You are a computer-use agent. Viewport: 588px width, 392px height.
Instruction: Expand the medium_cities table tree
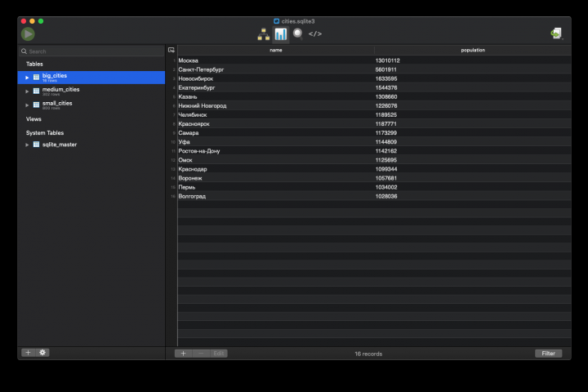point(27,91)
